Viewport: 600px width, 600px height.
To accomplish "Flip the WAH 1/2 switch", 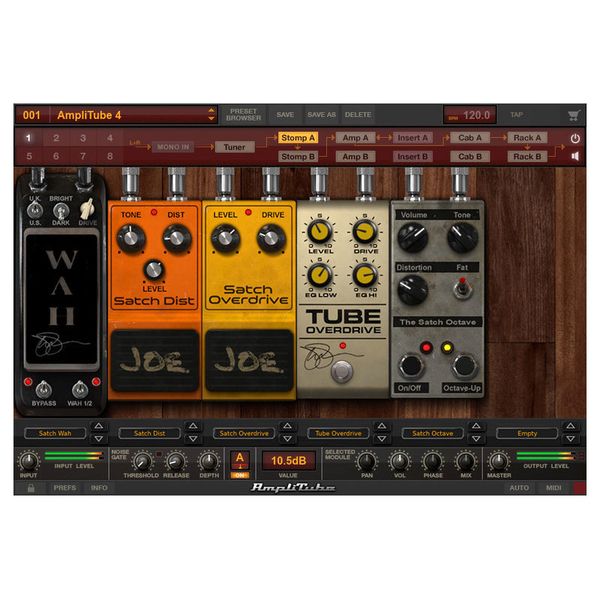I will click(80, 390).
